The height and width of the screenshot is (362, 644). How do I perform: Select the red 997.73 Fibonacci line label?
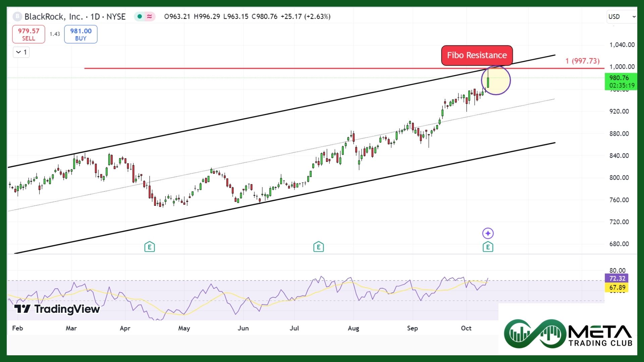582,61
